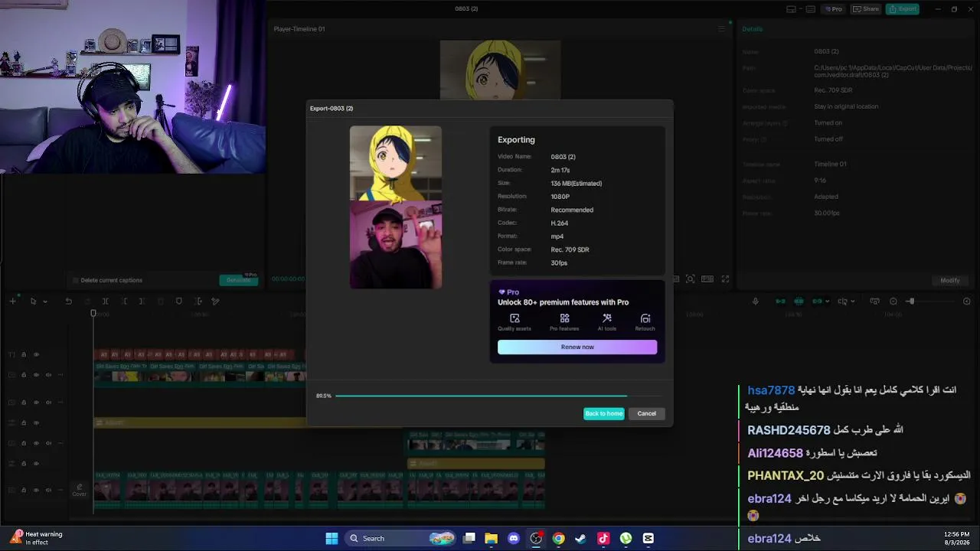Click the Heat warning taskbar notification
Image resolution: width=980 pixels, height=551 pixels.
tap(34, 539)
